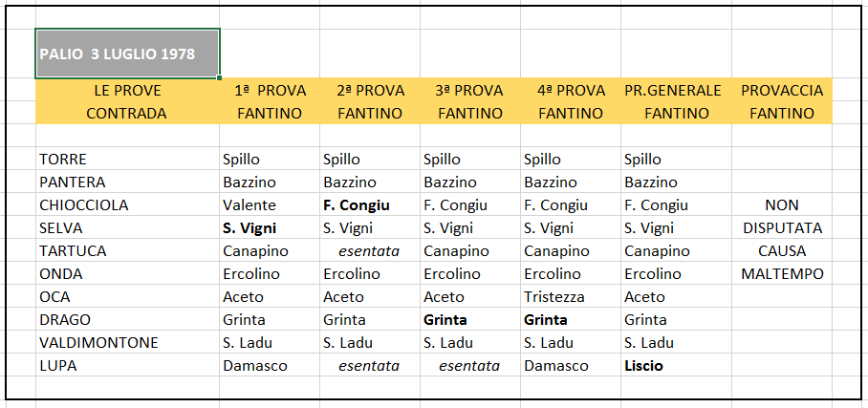Select Damasco under 4ª PROVA
Viewport: 868px width, 408px height.
coord(570,366)
